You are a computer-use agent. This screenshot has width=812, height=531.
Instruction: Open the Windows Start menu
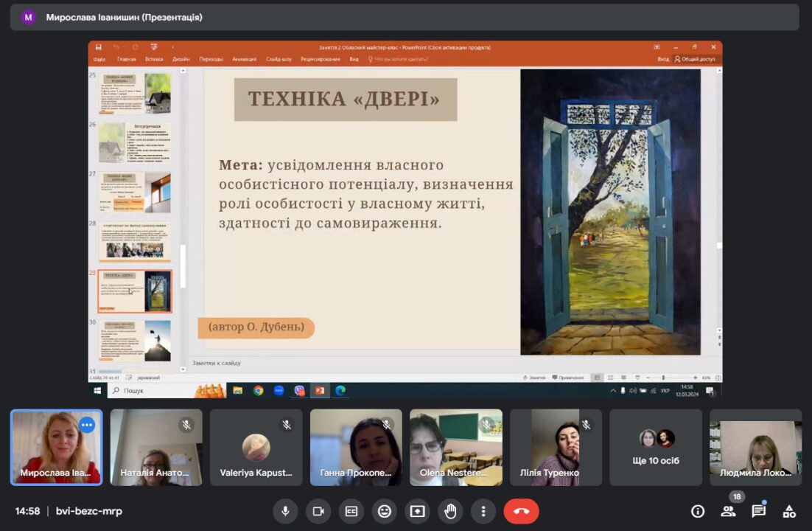pos(97,390)
